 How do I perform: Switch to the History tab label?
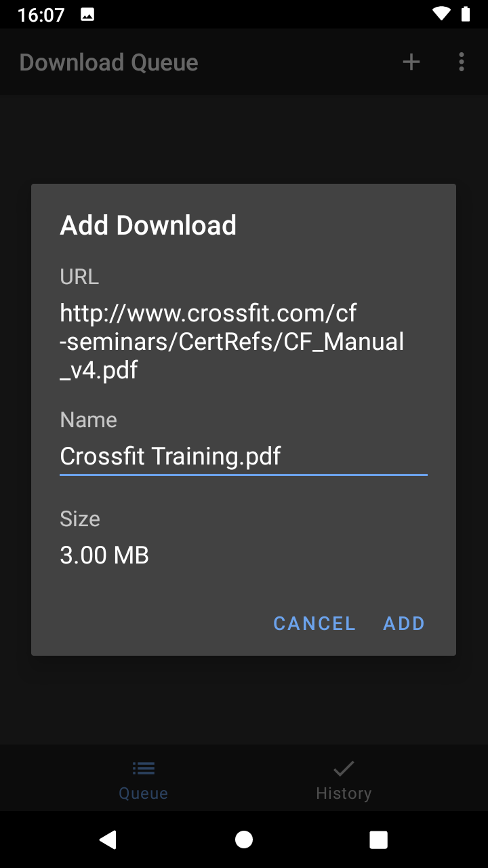pyautogui.click(x=344, y=793)
